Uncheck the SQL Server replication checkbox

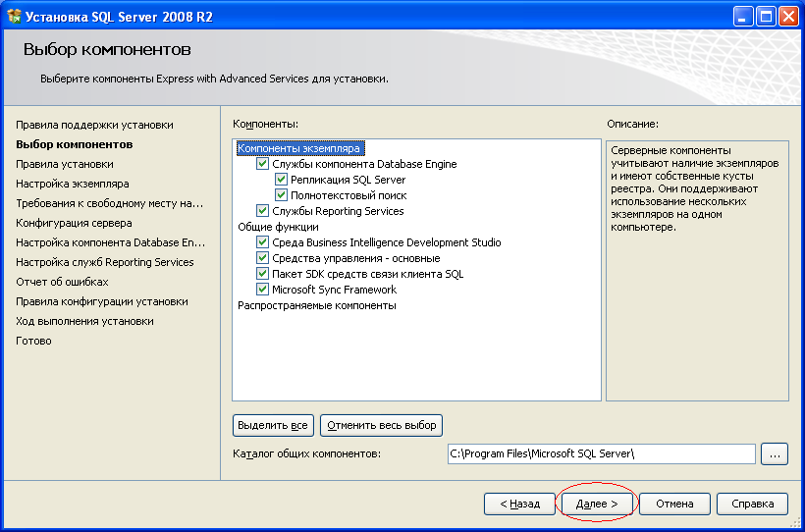(281, 180)
